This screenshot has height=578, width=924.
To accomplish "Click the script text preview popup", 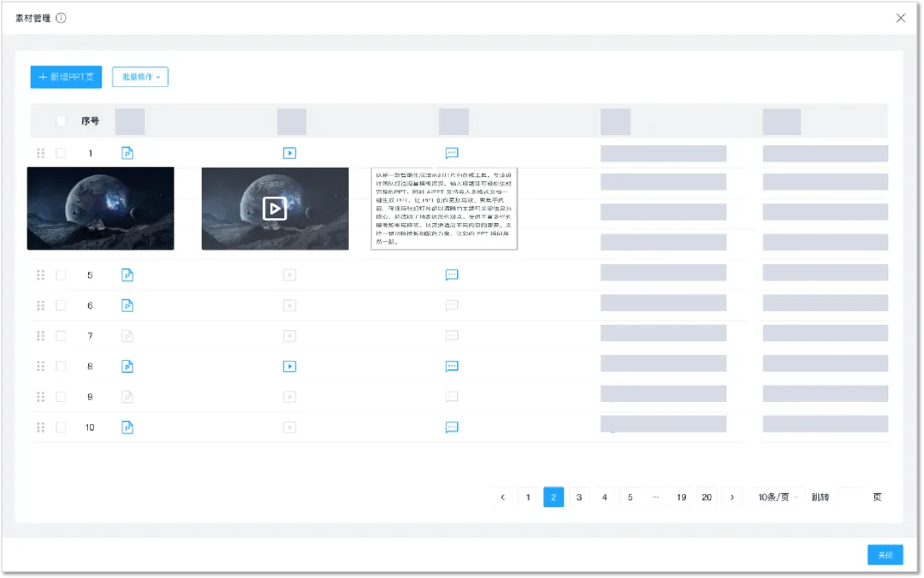I will 444,209.
